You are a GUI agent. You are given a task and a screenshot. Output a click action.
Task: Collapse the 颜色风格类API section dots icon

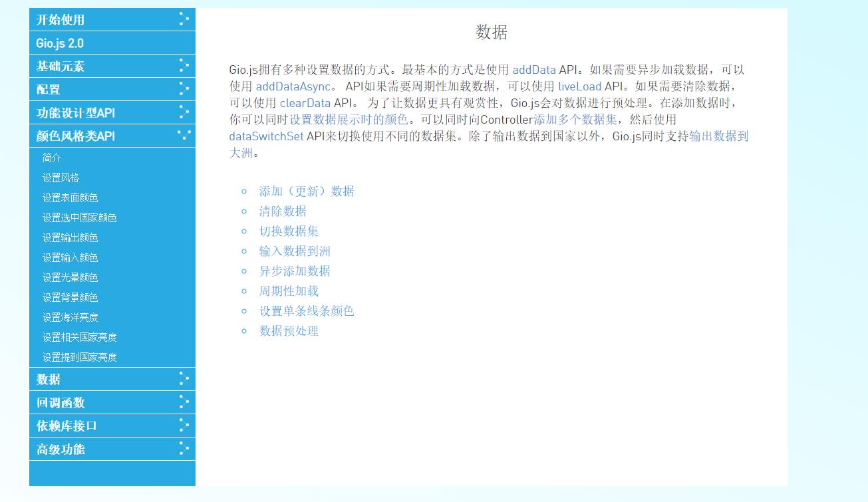184,135
